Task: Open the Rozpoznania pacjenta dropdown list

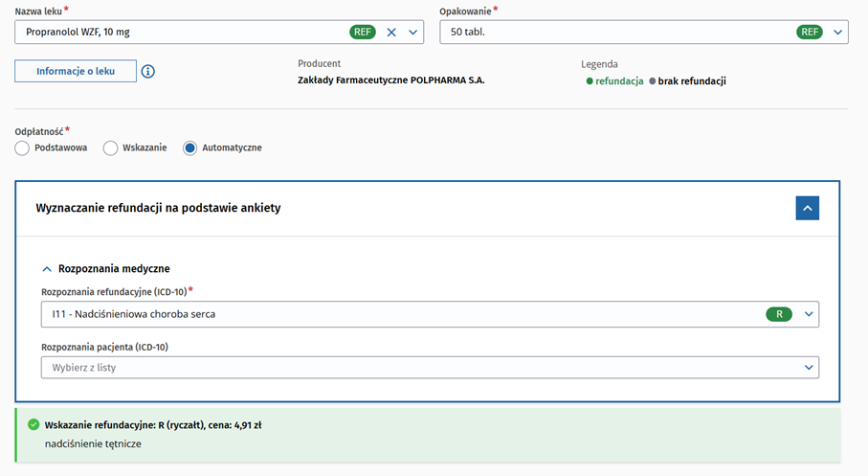Action: [809, 367]
